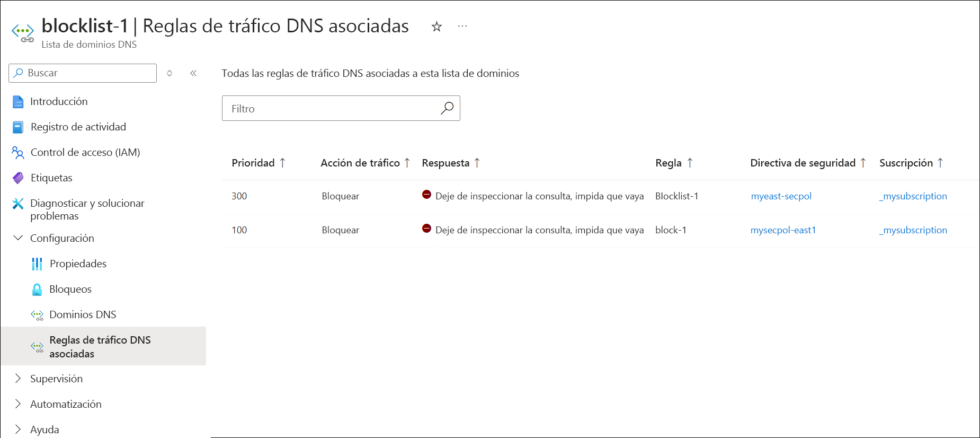Click the Diagnosticar tools wrench icon
This screenshot has height=438, width=980.
coord(18,204)
